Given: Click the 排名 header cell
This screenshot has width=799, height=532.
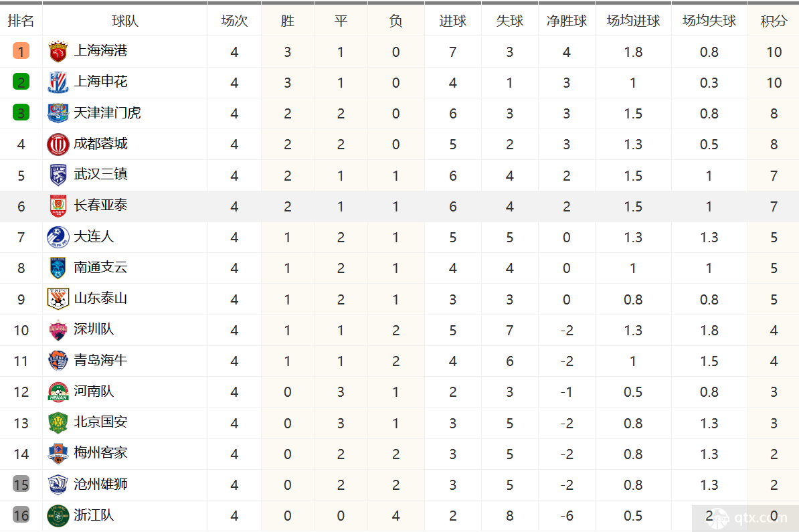Looking at the screenshot, I should (21, 21).
